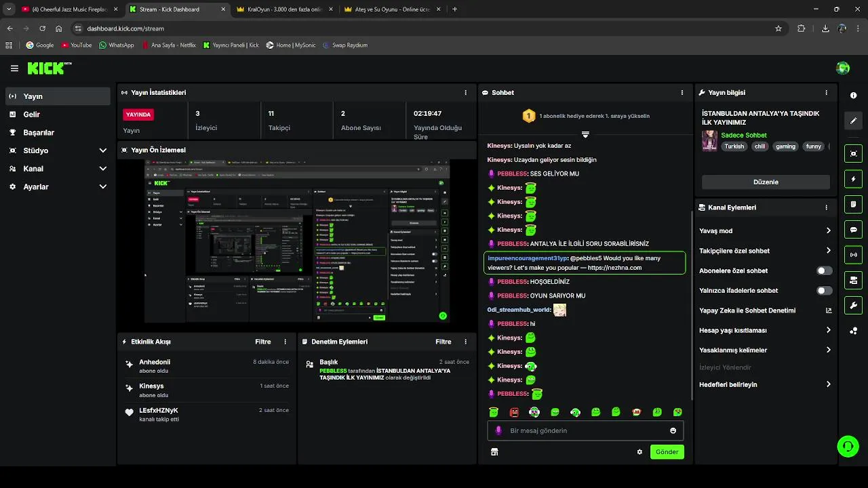Toggle the stream preview widget icon in the sidebar
This screenshot has height=488, width=868.
(853, 153)
